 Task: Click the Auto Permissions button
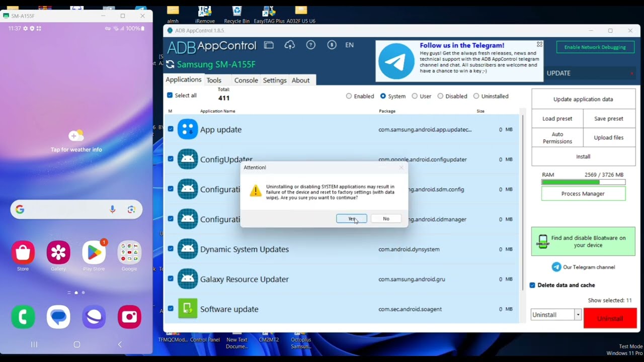point(557,138)
